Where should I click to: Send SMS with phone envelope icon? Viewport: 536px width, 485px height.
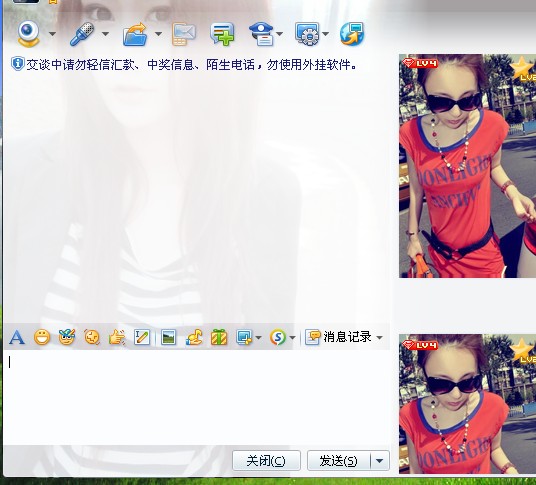tap(184, 34)
